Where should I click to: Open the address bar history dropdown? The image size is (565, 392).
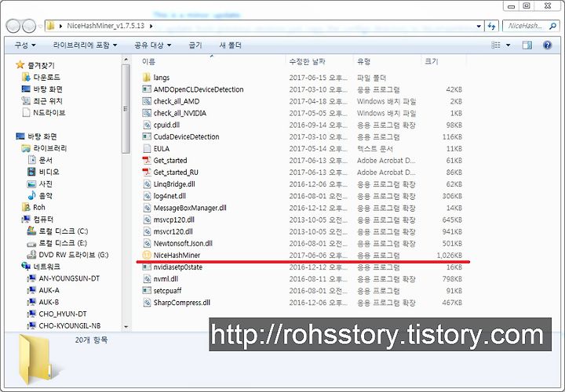479,26
